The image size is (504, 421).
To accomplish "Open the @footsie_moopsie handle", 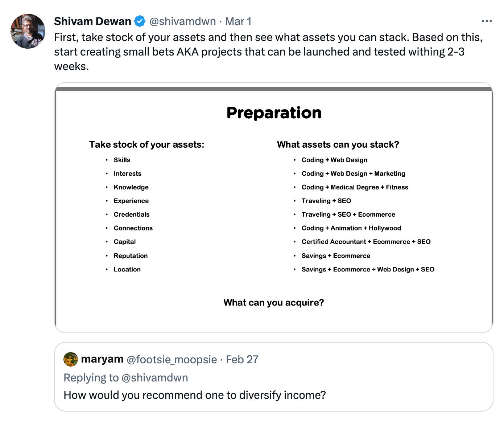I will click(x=172, y=359).
